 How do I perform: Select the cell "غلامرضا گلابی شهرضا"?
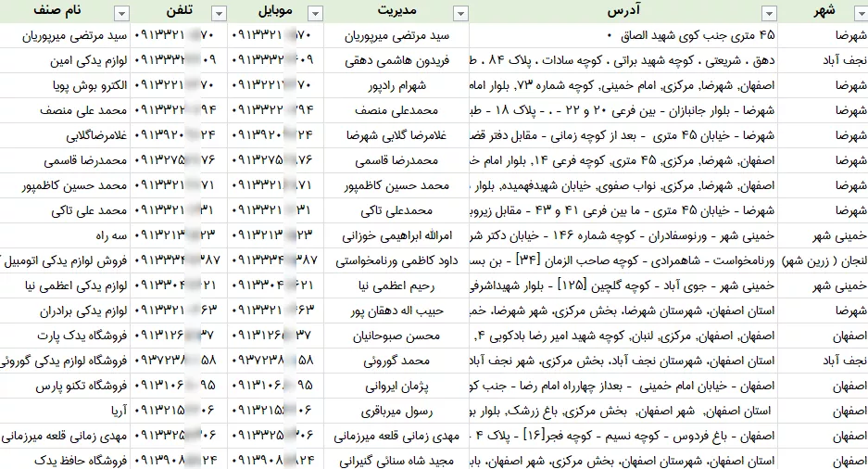[x=396, y=135]
